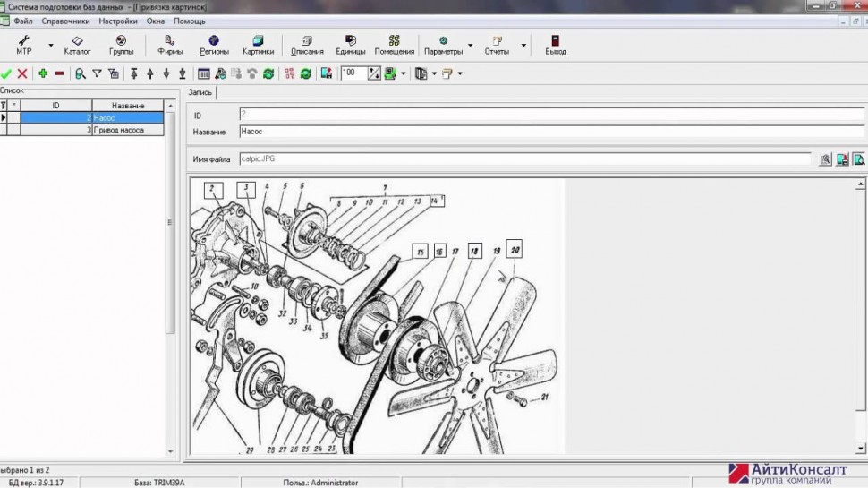Open the Каталог toolbar button
This screenshot has height=488, width=868.
click(77, 45)
